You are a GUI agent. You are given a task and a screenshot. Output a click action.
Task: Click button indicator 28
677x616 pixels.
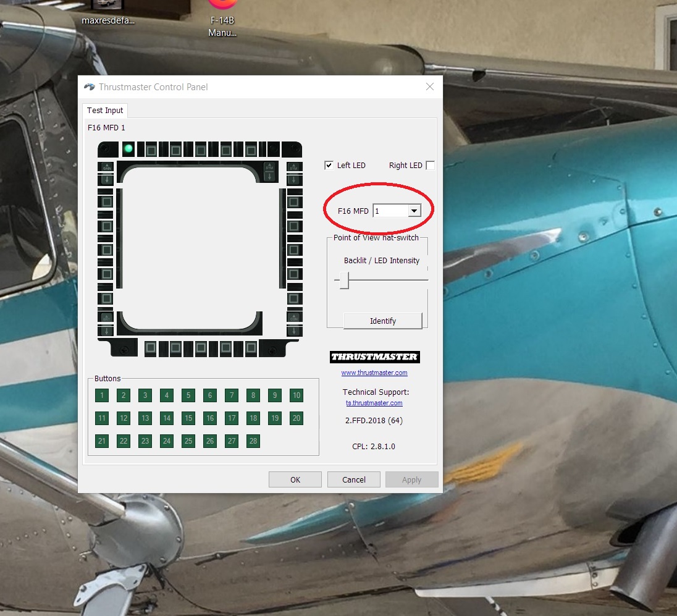(253, 441)
